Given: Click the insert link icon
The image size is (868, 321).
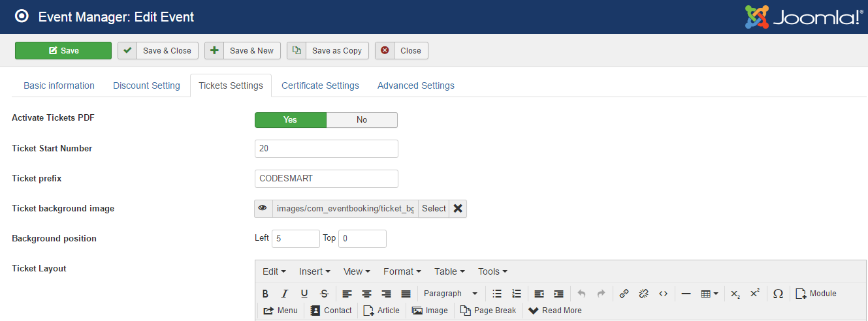Looking at the screenshot, I should tap(624, 294).
